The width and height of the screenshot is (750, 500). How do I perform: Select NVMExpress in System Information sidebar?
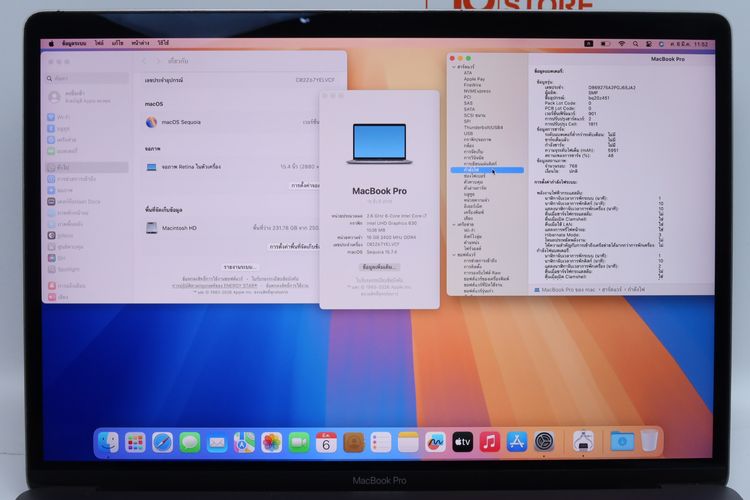click(477, 91)
